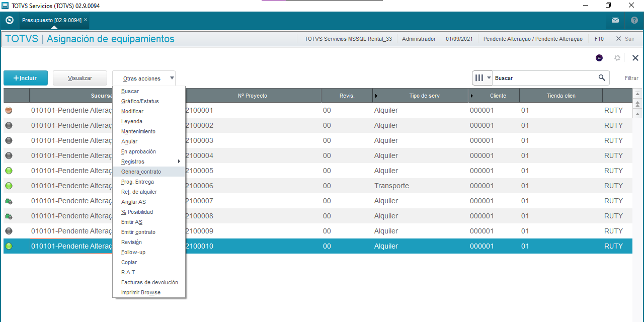Expand the Cliente column arrow
The image size is (644, 322).
point(472,96)
